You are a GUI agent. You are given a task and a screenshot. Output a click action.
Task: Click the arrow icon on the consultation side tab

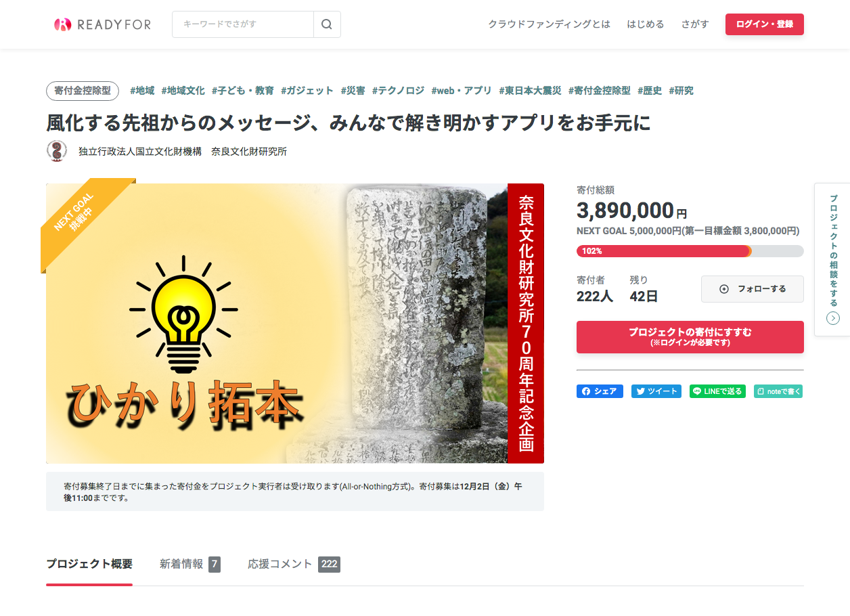[x=833, y=318]
